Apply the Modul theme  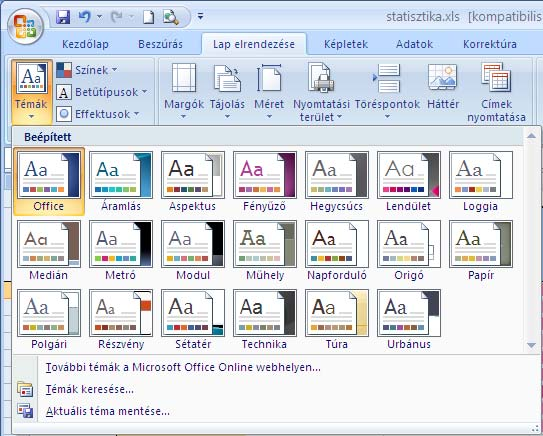193,251
